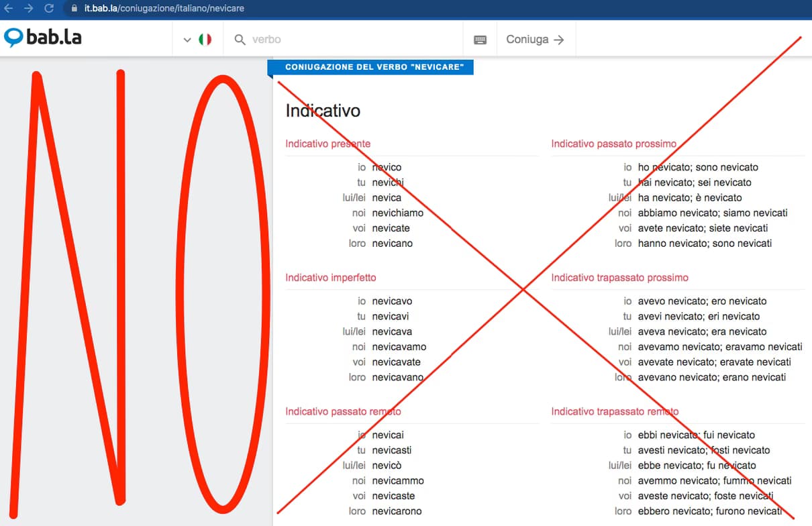The width and height of the screenshot is (812, 526).
Task: Click the magnifier search icon
Action: 240,40
